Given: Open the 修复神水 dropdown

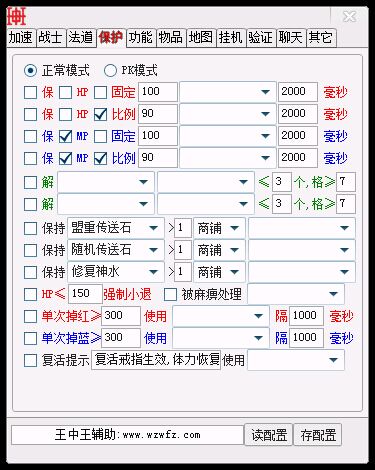Looking at the screenshot, I should click(x=116, y=272).
